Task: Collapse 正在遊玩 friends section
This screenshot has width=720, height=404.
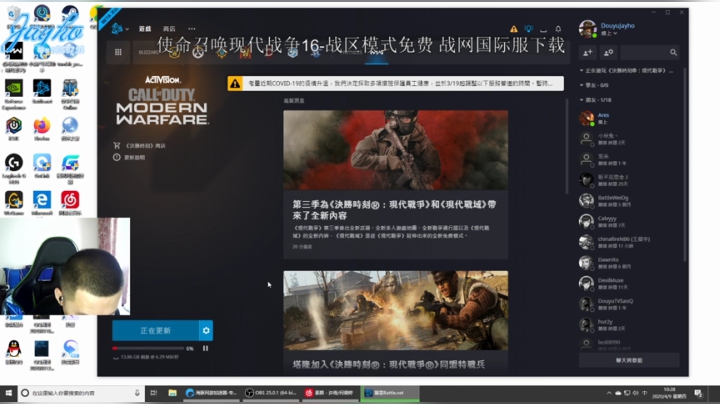Action: click(x=627, y=71)
